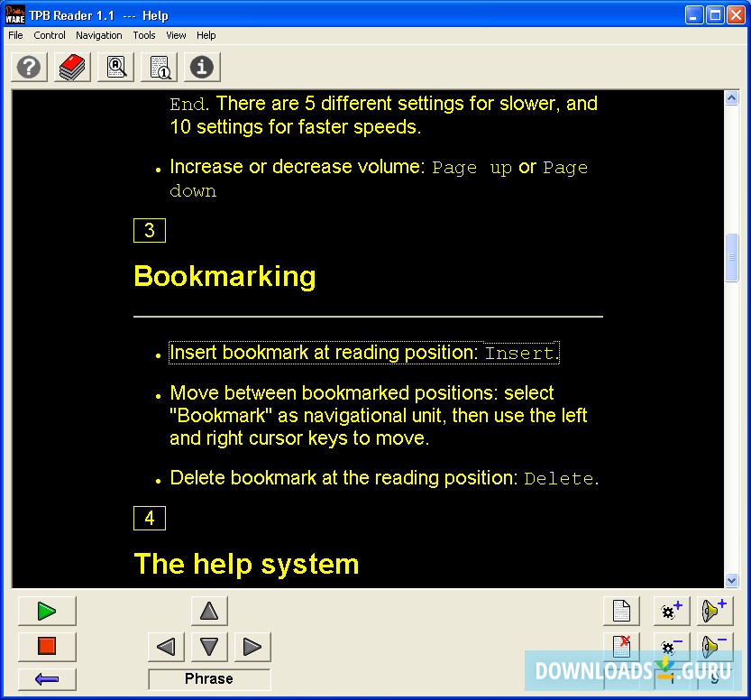
Task: Decrease reading speed with the gear minus icon
Action: [x=671, y=647]
